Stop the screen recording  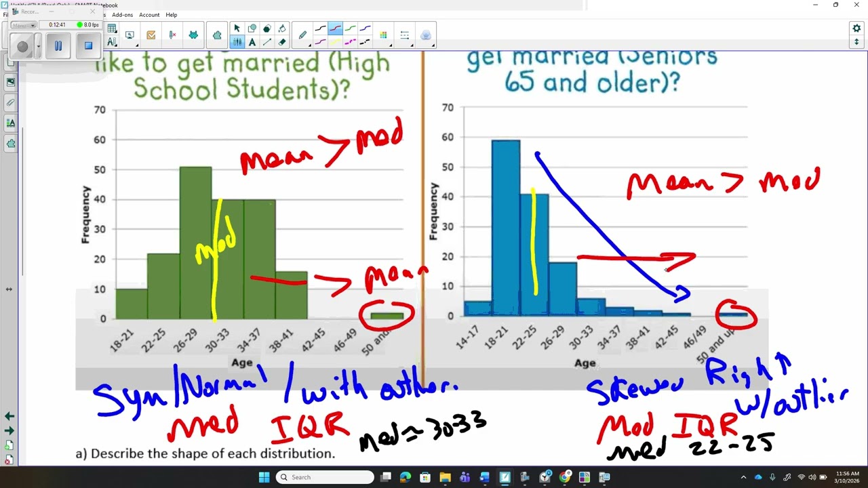click(x=88, y=46)
